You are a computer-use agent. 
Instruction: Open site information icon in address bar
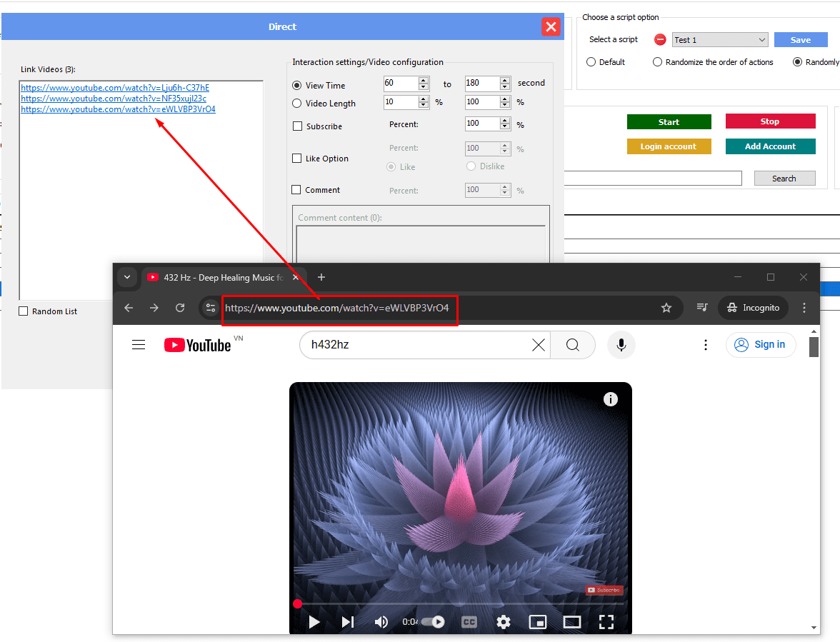tap(211, 308)
